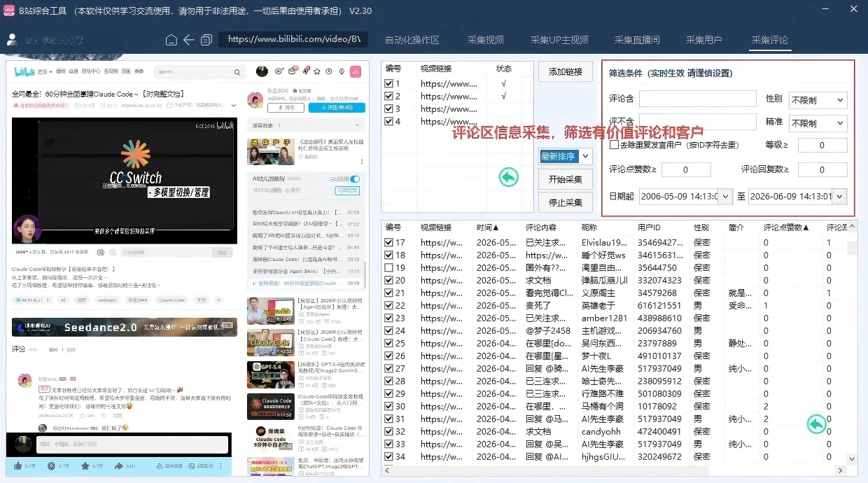Open the 性别 dropdown

pyautogui.click(x=818, y=100)
